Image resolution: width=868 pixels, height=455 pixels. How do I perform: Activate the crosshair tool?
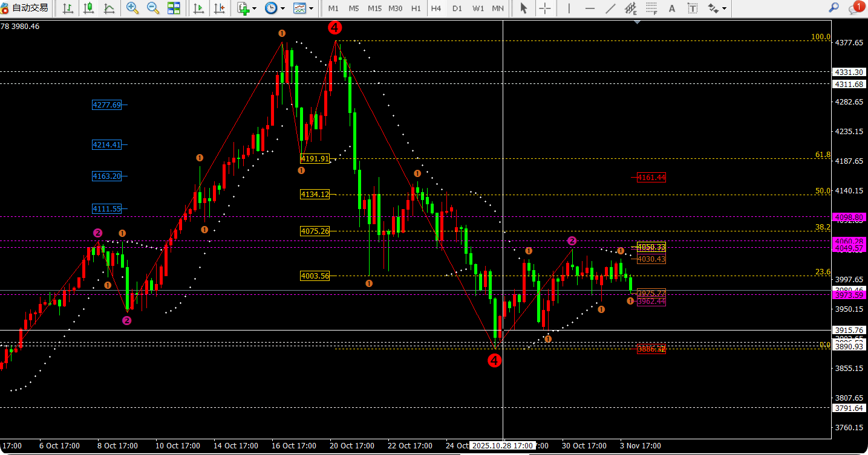(545, 8)
